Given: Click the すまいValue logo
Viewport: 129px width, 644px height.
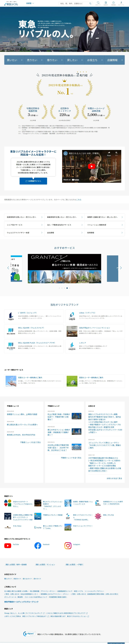Looking at the screenshot, I should tap(8, 527).
